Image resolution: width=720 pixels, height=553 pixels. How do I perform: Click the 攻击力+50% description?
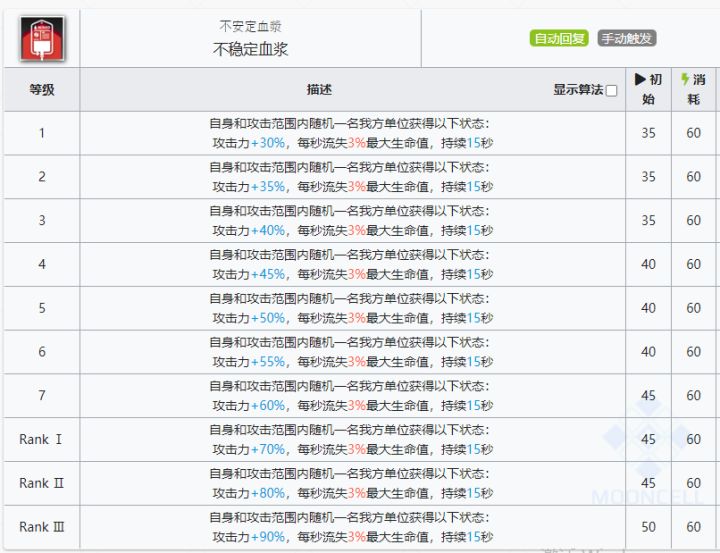coord(352,308)
